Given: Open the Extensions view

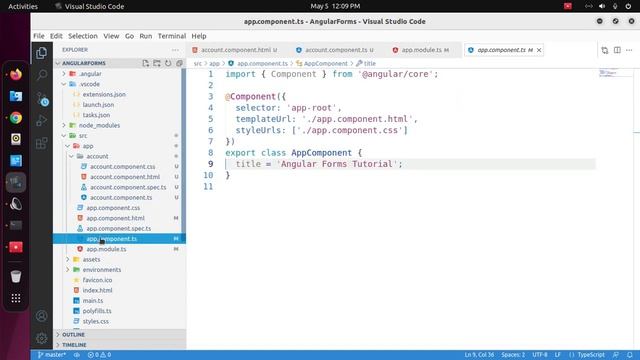Looking at the screenshot, I should click(41, 143).
